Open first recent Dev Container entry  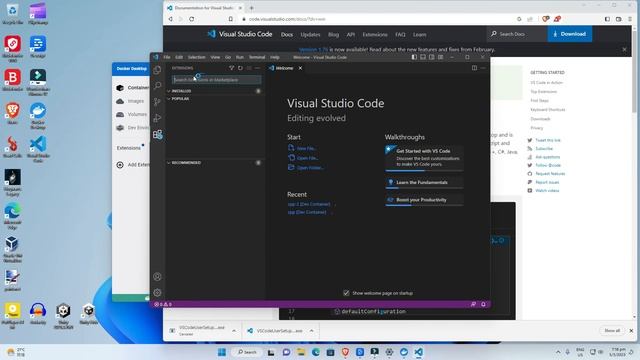309,204
